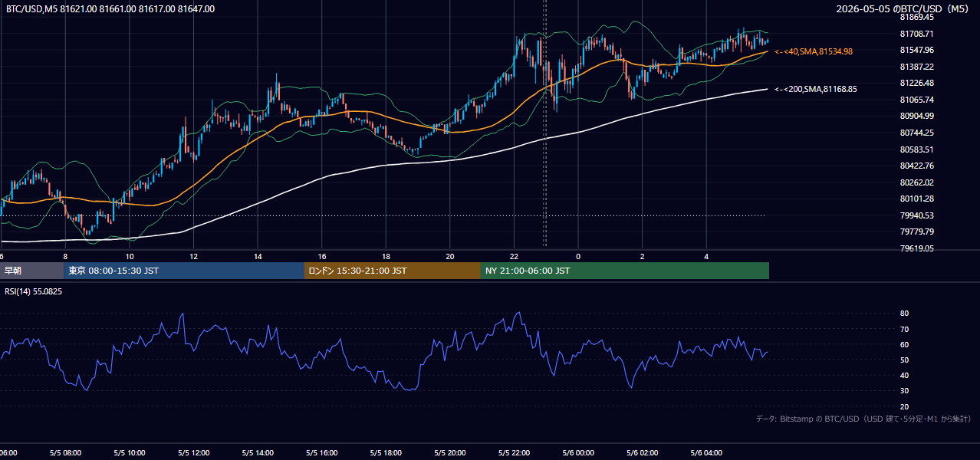The width and height of the screenshot is (980, 460).
Task: Click hour label 0 below the price chart
Action: click(x=578, y=257)
